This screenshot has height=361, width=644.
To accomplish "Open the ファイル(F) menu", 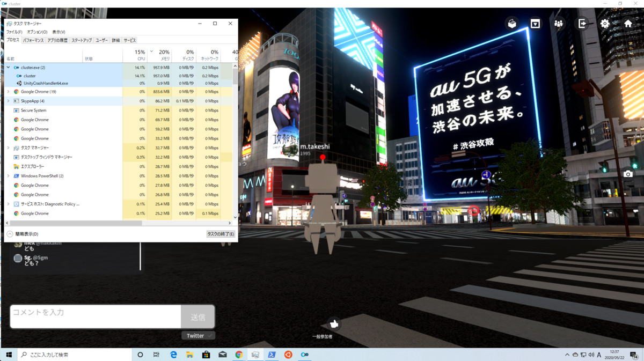I will [x=14, y=32].
